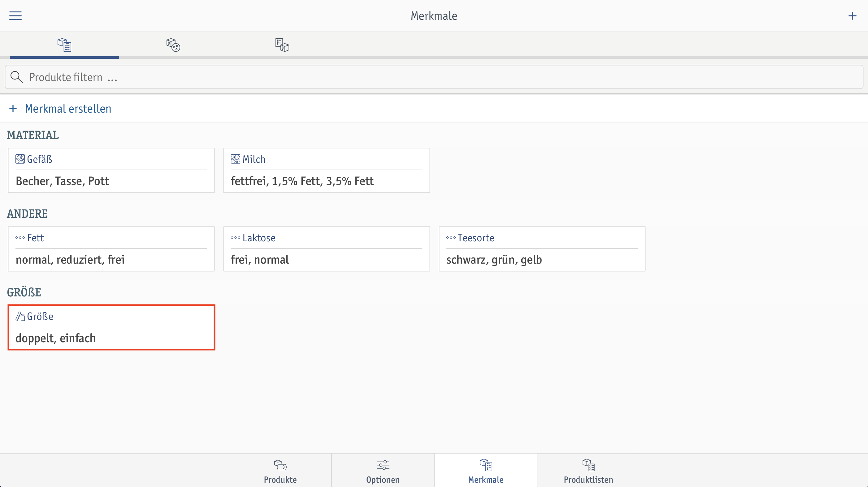This screenshot has width=868, height=487.
Task: Select the values normal, reduziert, frei
Action: pyautogui.click(x=70, y=260)
